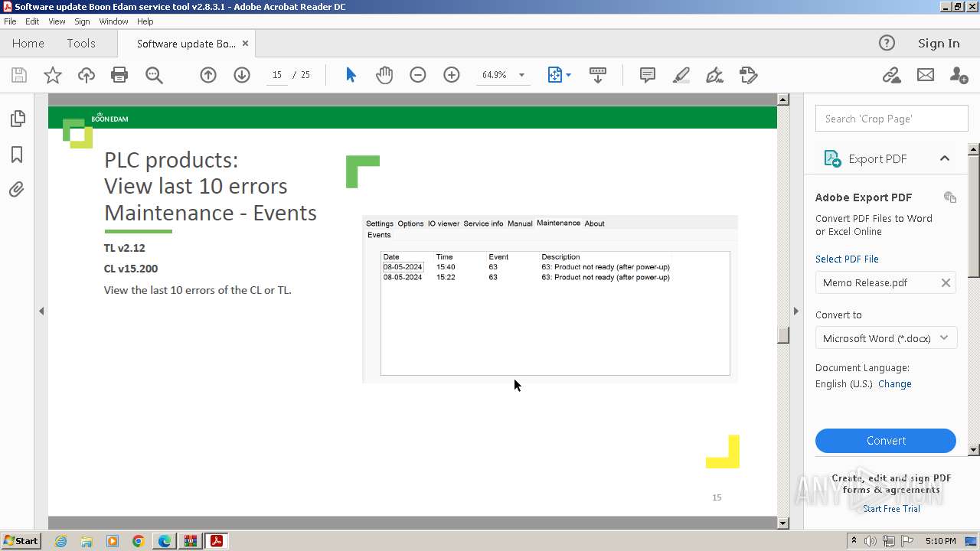Open the View menu

coord(57,21)
